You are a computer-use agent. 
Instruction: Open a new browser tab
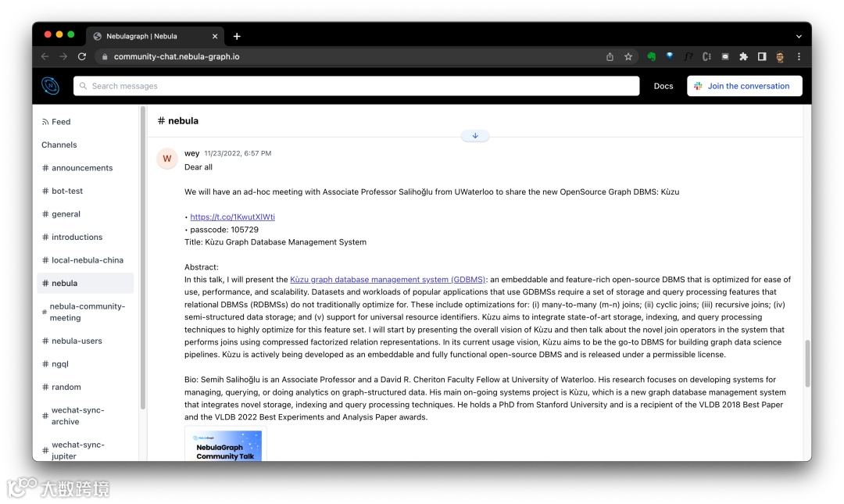click(x=237, y=36)
